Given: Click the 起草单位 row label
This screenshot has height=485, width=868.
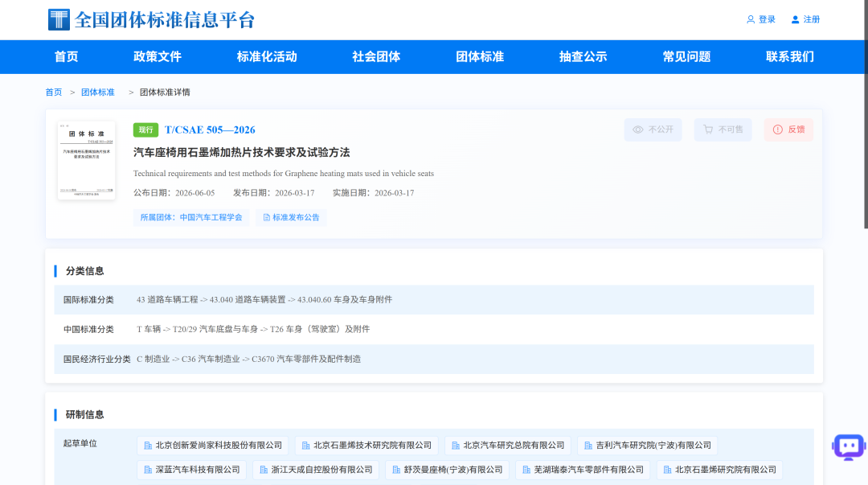Looking at the screenshot, I should coord(80,443).
